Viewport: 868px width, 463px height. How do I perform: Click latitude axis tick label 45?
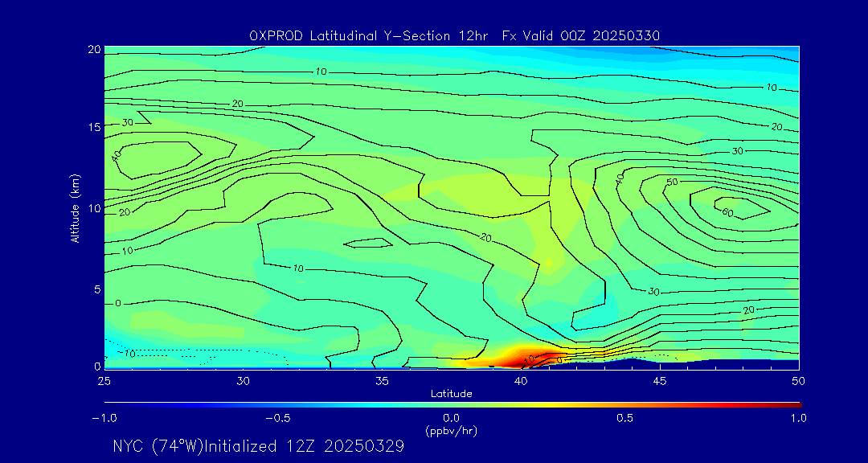tap(660, 381)
